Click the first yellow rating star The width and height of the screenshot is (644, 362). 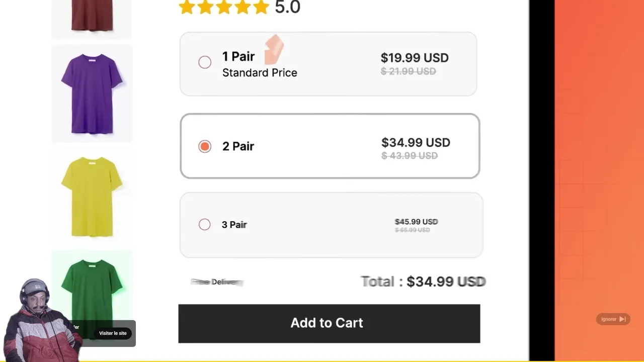[x=187, y=7]
